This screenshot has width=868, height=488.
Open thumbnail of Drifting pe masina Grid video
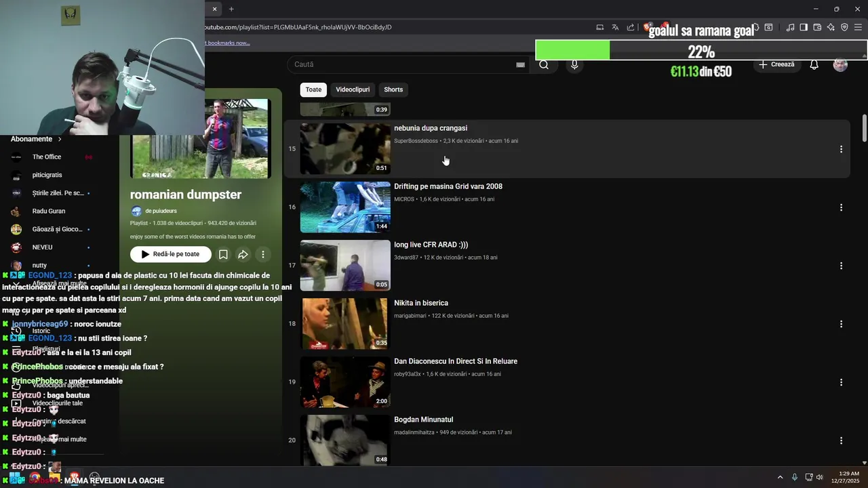coord(345,207)
